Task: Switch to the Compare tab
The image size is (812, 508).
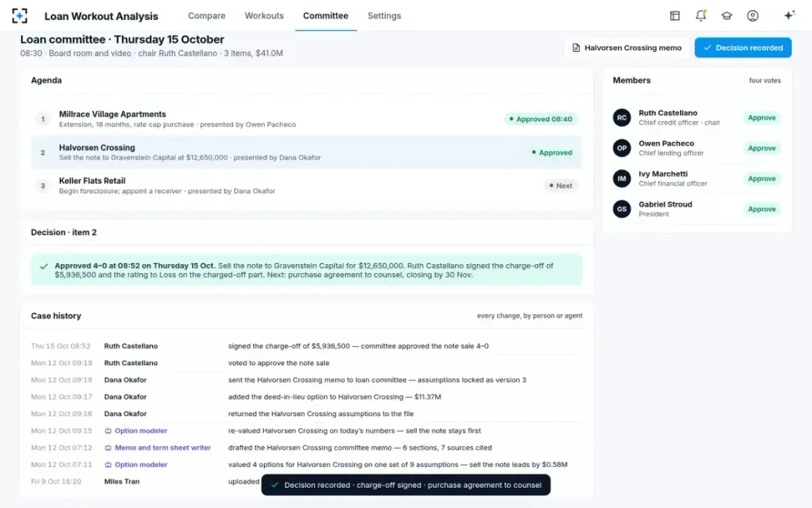Action: pyautogui.click(x=206, y=16)
